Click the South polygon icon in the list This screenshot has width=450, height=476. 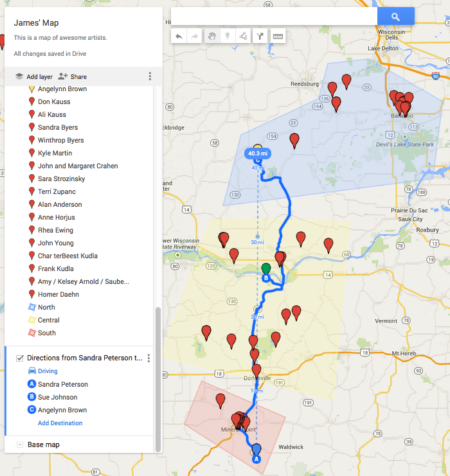pos(32,333)
